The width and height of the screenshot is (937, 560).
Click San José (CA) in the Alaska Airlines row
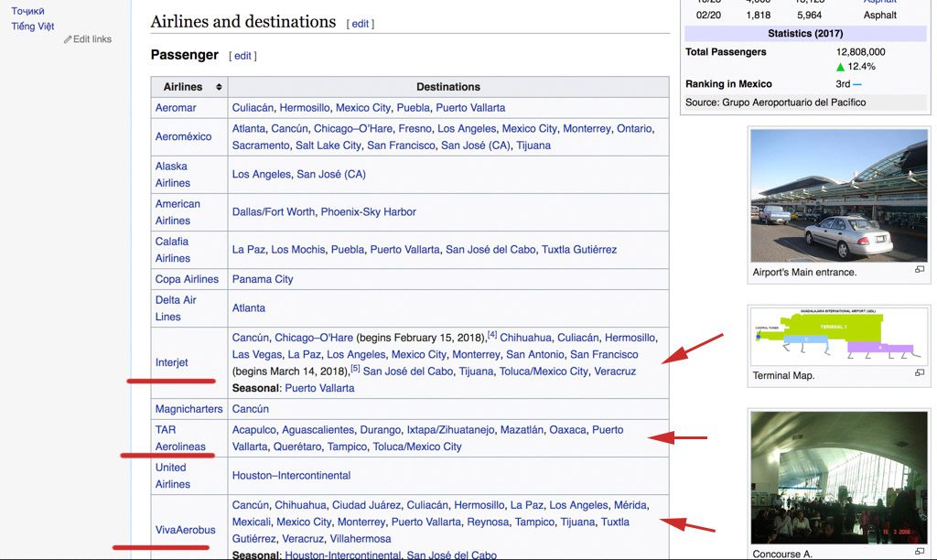point(331,174)
